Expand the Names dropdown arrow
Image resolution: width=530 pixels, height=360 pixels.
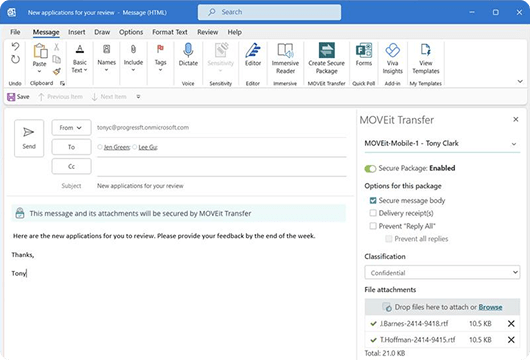(x=106, y=70)
